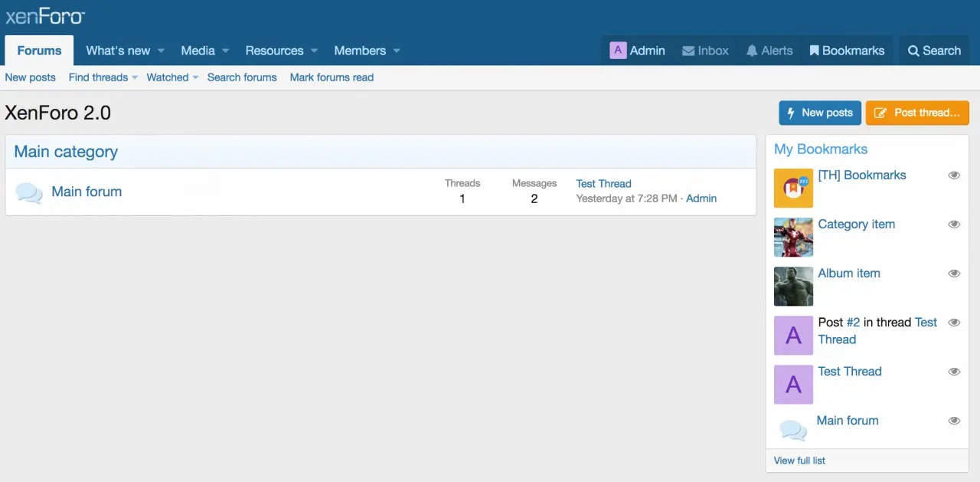This screenshot has height=482, width=980.
Task: Open the [TH] Bookmarks bookmark link
Action: tap(862, 175)
